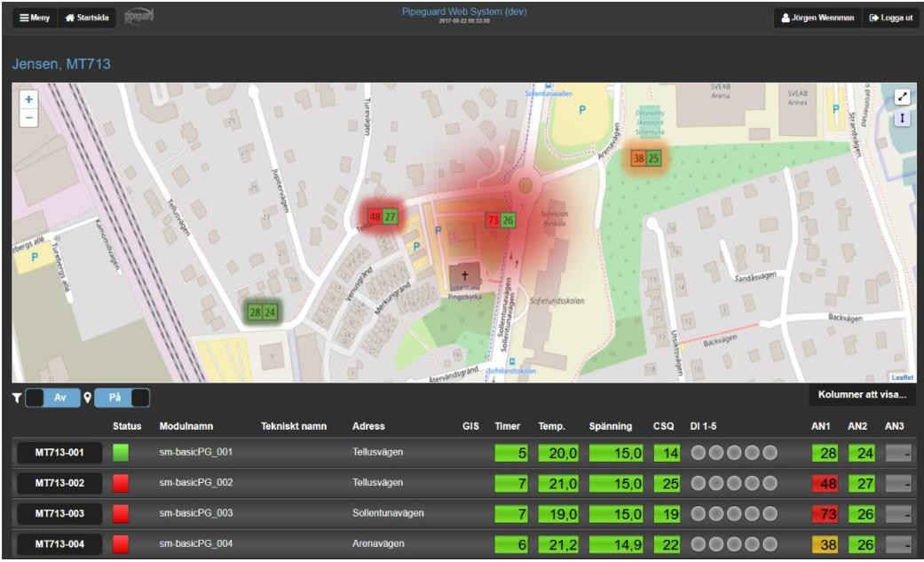Click the AN3 column header
924x562 pixels.
894,426
